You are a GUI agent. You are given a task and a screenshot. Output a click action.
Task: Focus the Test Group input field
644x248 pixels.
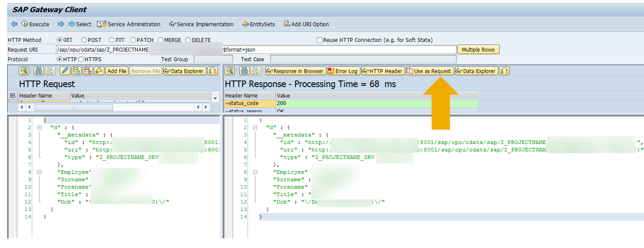213,59
